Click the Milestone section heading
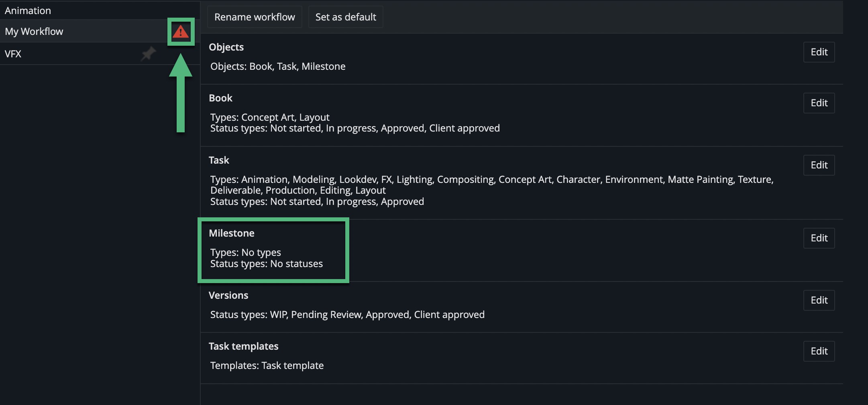The image size is (868, 405). click(x=232, y=233)
